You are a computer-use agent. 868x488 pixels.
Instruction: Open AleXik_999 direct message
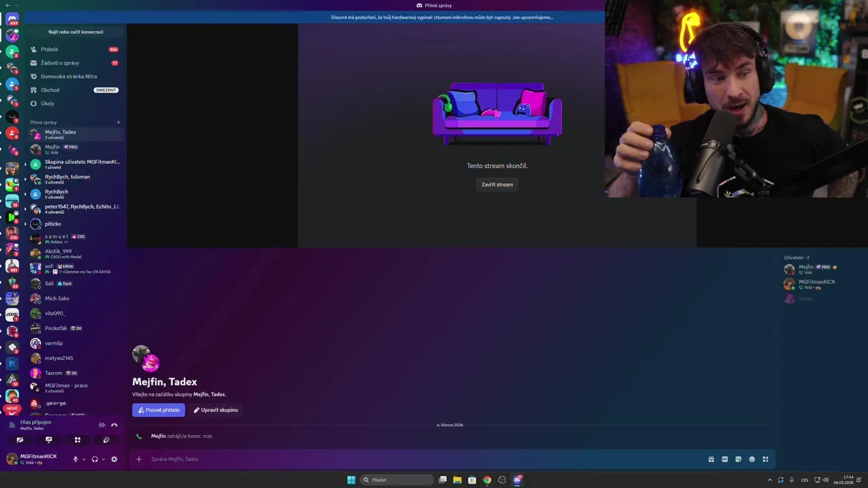pyautogui.click(x=75, y=253)
